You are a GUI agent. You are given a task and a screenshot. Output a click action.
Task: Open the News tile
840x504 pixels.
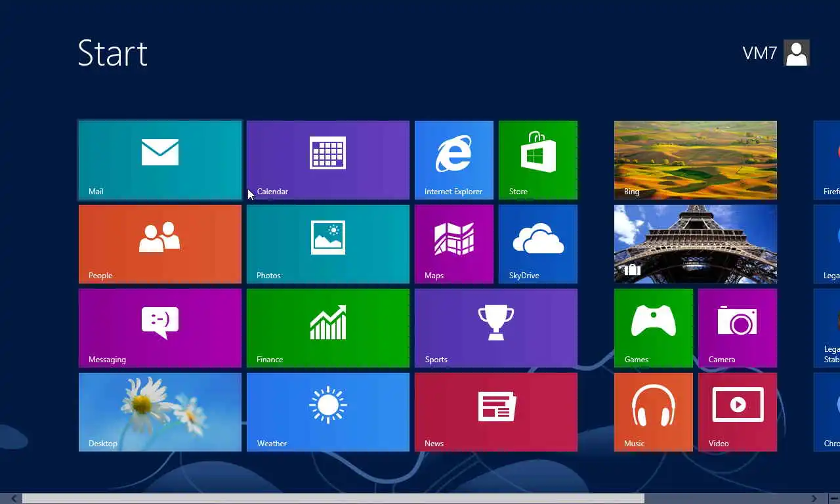pos(496,412)
